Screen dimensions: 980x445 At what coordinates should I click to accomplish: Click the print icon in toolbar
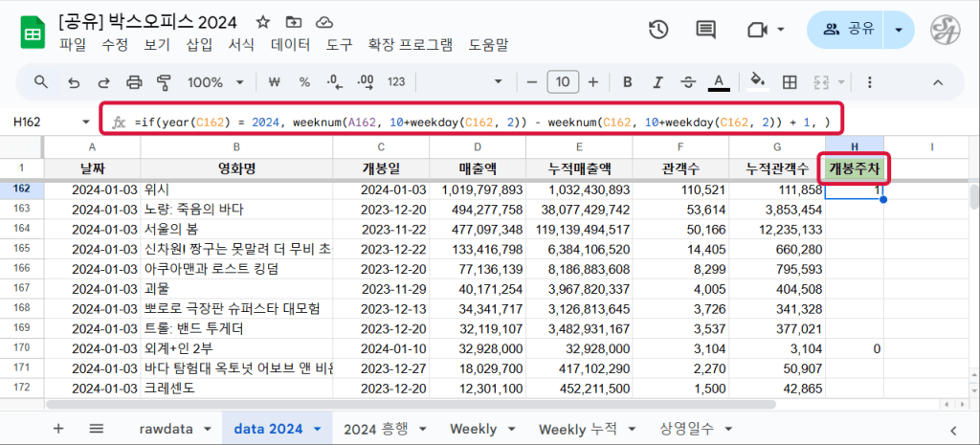pyautogui.click(x=134, y=82)
